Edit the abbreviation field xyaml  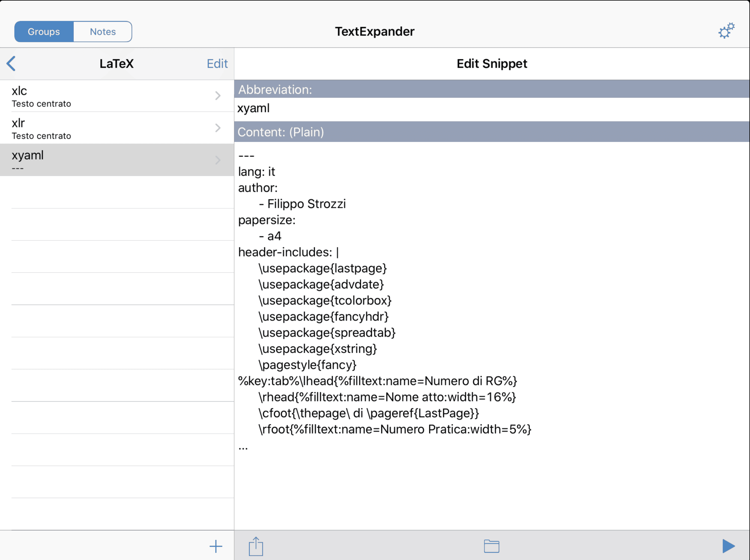tap(492, 109)
